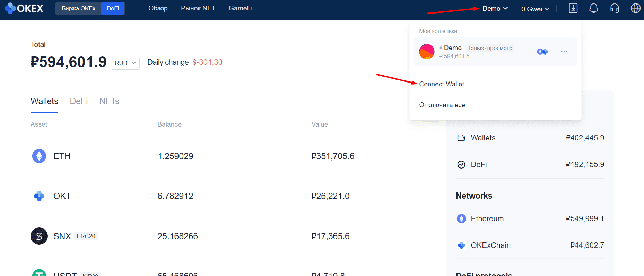The image size is (644, 276).
Task: Click the ETH coin icon
Action: tap(39, 156)
